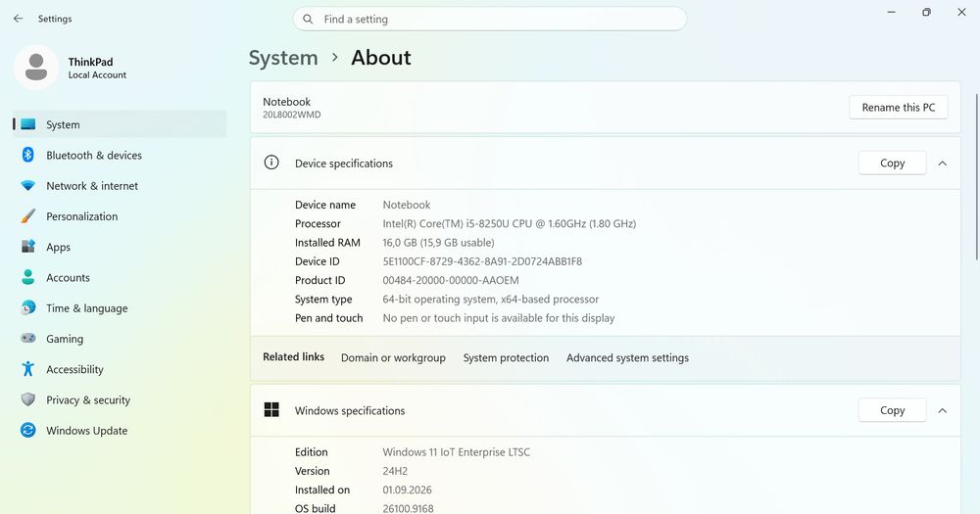Select Gaming in the sidebar

pos(120,339)
